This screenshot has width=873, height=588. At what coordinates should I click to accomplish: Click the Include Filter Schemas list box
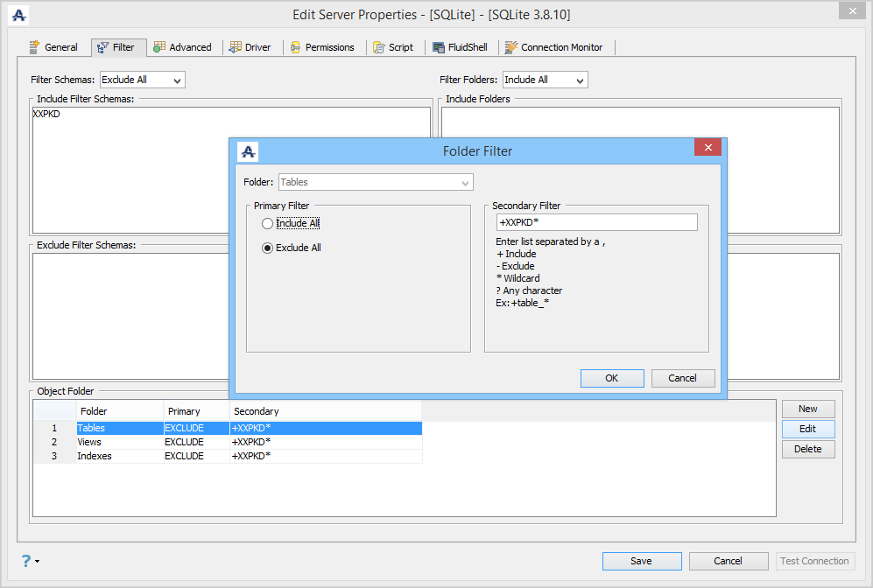[232, 171]
